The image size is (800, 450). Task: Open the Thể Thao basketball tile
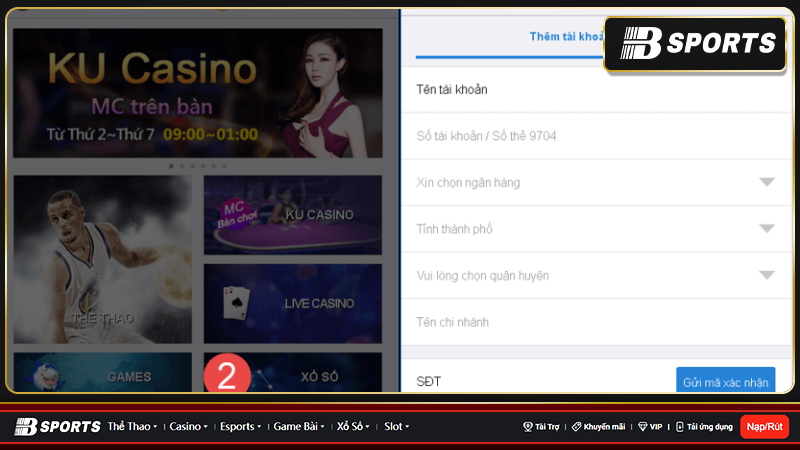pos(103,259)
